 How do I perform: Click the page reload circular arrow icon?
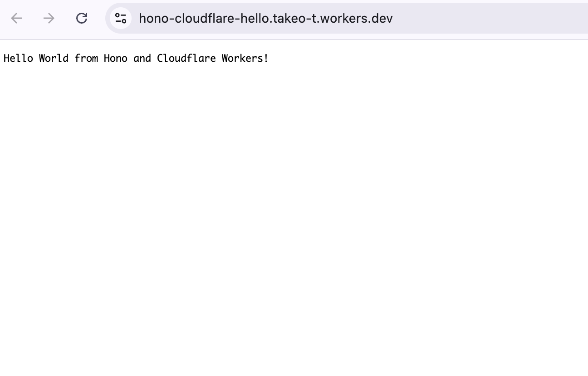tap(82, 18)
